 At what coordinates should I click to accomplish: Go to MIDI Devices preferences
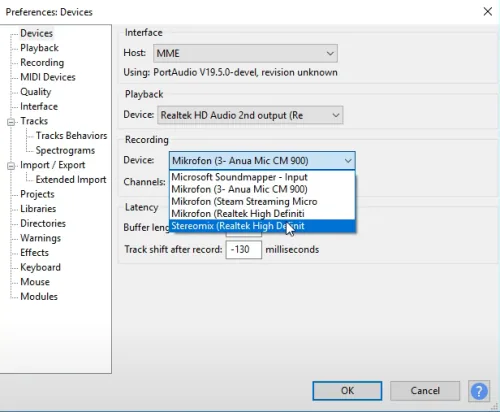point(48,77)
